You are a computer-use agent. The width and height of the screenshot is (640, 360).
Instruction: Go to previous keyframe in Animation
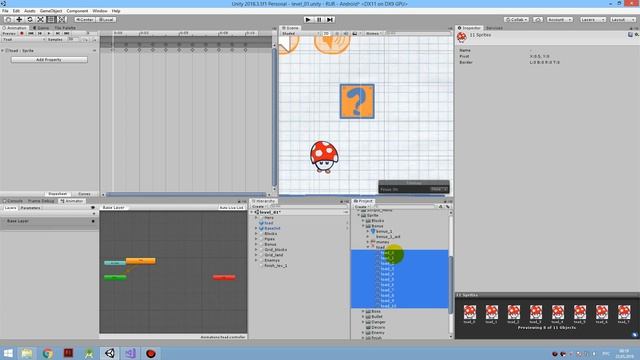pyautogui.click(x=40, y=33)
